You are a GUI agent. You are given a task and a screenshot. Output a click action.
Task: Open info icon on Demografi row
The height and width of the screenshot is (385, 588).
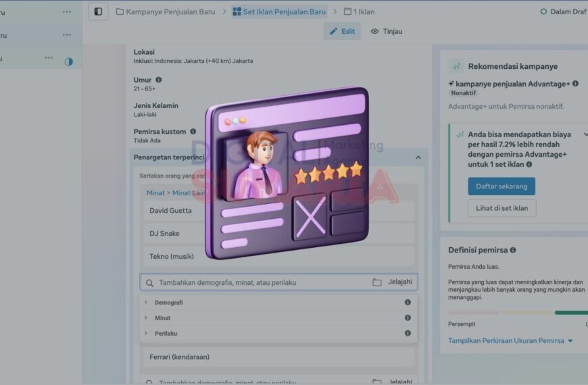(408, 302)
